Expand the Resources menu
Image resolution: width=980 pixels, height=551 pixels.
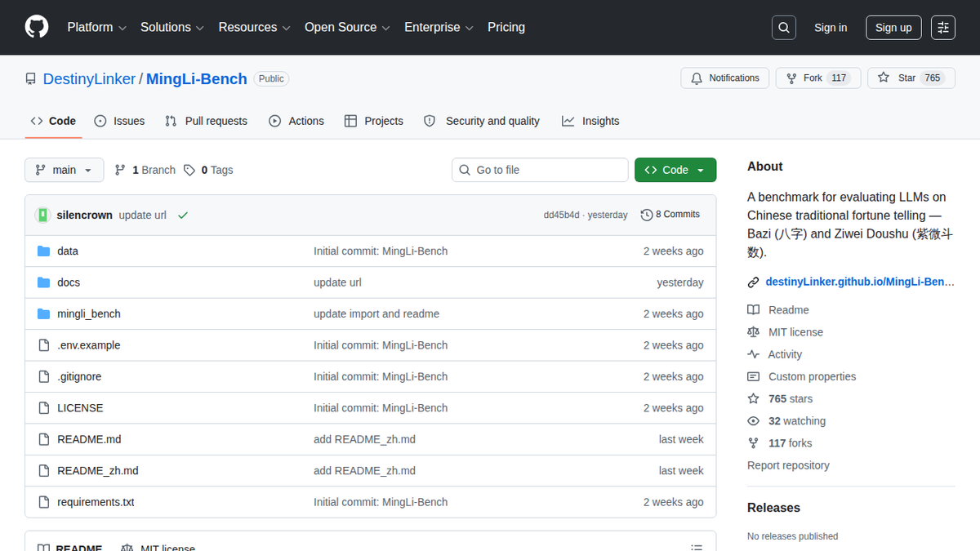[255, 27]
